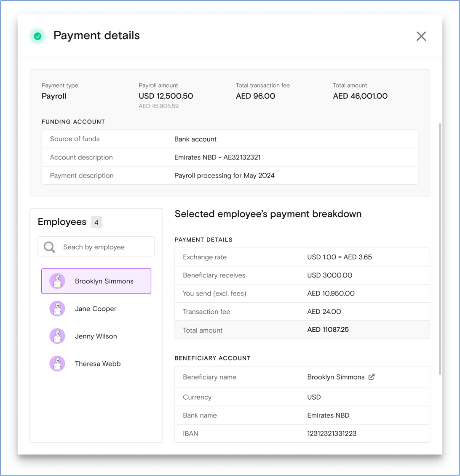Select Jenny Wilson in employee list
460x476 pixels.
click(x=96, y=336)
